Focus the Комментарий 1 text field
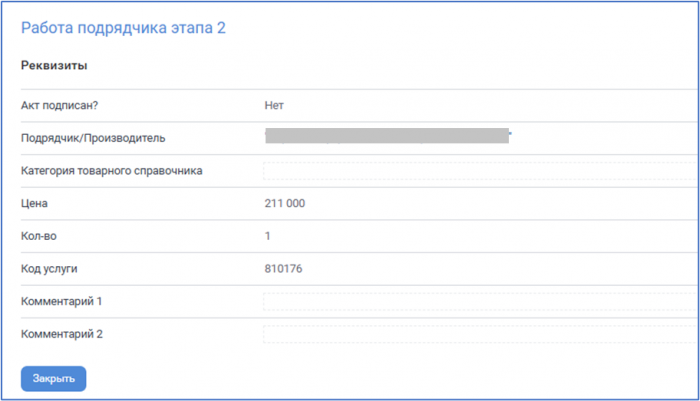This screenshot has width=700, height=401. coord(480,302)
